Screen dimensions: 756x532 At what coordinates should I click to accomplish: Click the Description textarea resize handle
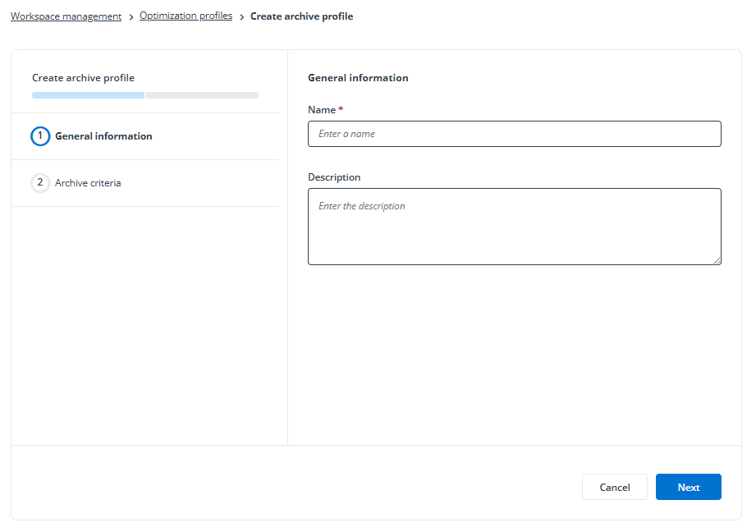717,261
